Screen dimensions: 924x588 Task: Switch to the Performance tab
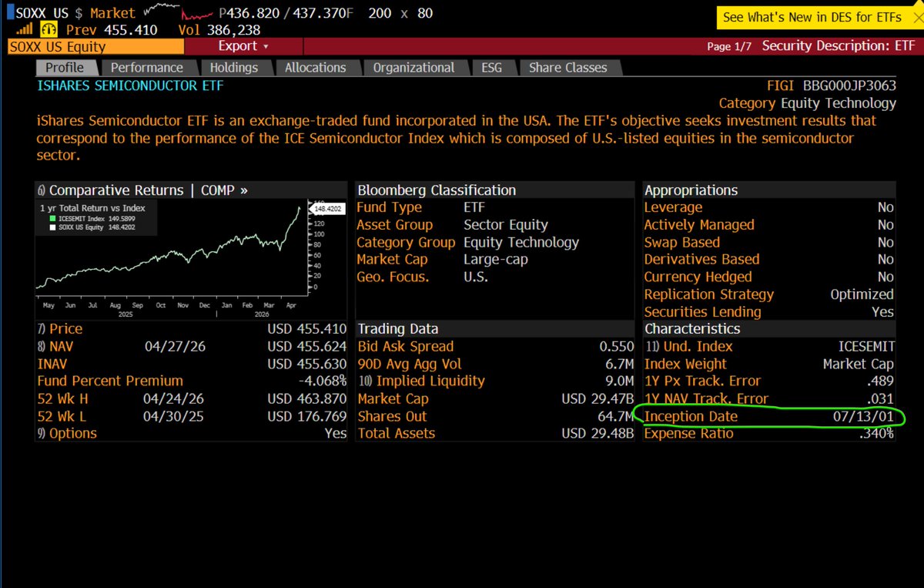point(147,68)
